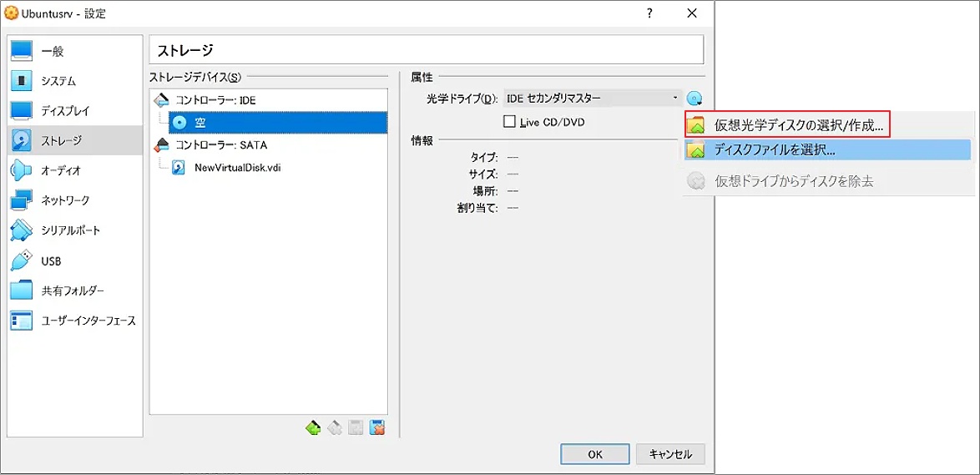Click the オーディオ speaker icon
Screen dimensions: 980x475
click(x=21, y=170)
